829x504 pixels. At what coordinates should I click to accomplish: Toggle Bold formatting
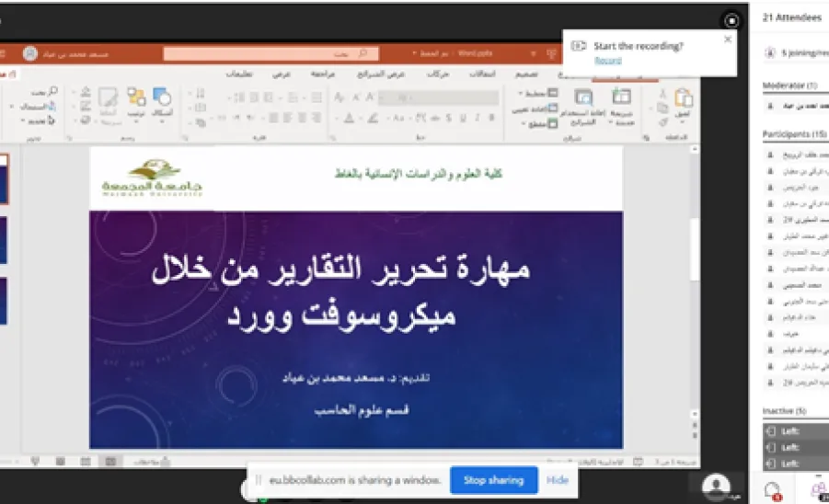point(491,119)
